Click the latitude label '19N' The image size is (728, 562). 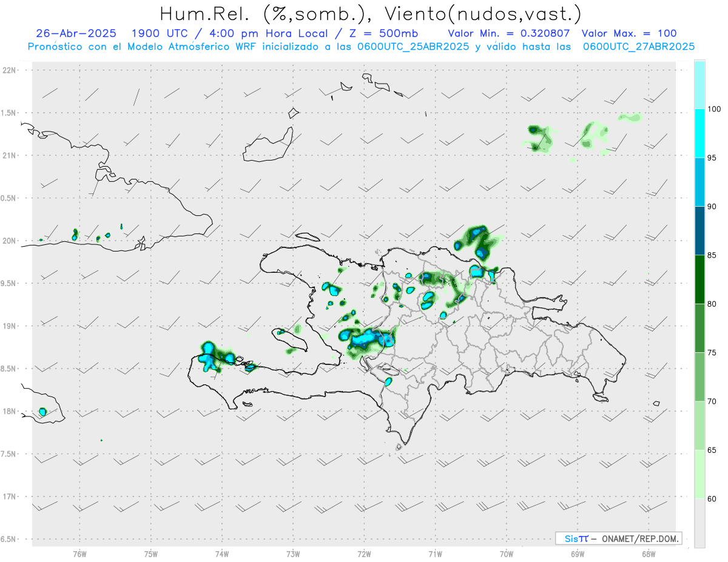(9, 326)
